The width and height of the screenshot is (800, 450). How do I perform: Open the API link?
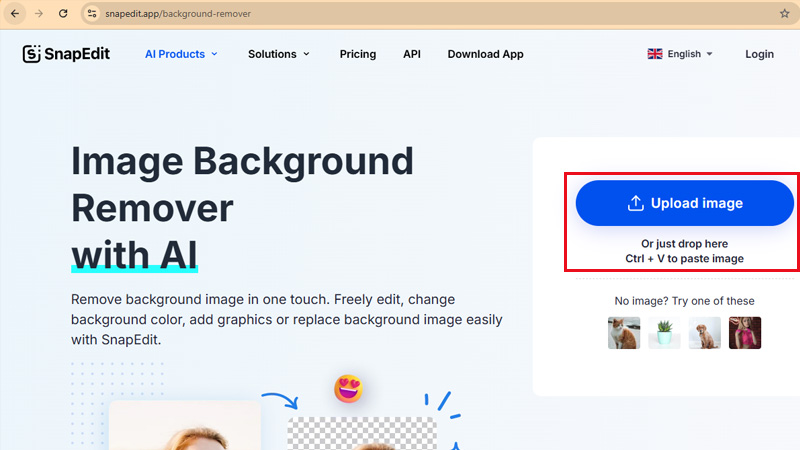pos(412,54)
